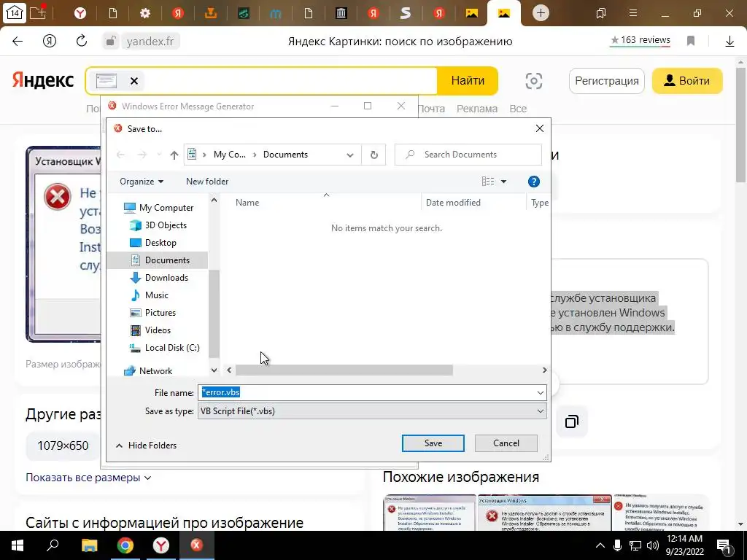Select Documents in address breadcrumb
The width and height of the screenshot is (747, 560).
point(285,155)
